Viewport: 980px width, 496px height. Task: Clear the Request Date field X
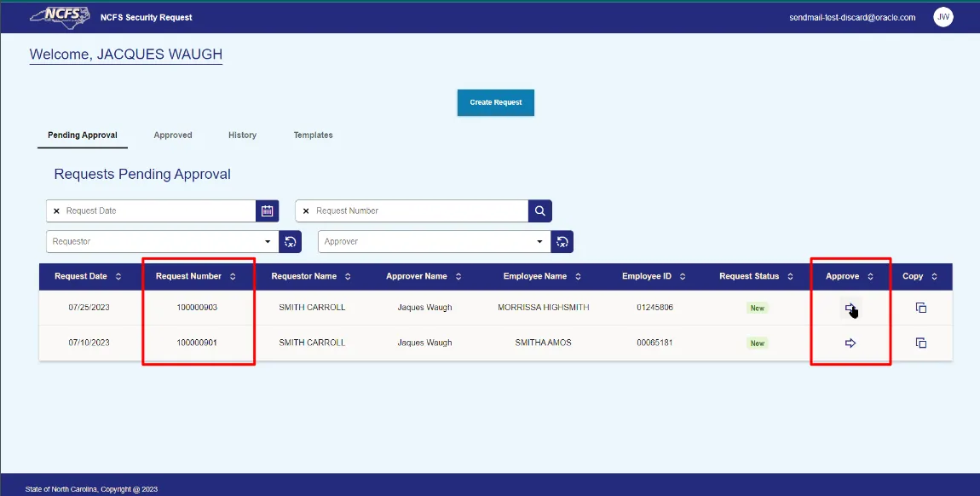[x=56, y=211]
